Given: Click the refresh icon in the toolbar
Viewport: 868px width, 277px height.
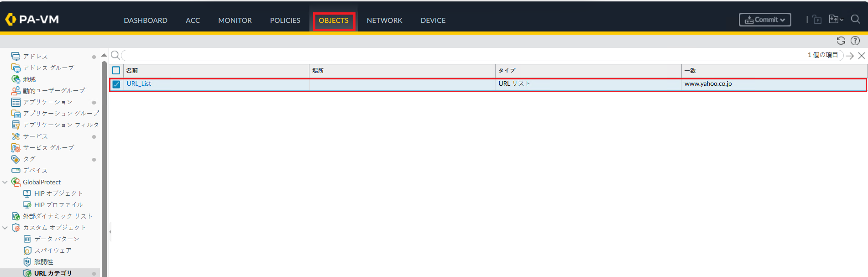Looking at the screenshot, I should 841,41.
